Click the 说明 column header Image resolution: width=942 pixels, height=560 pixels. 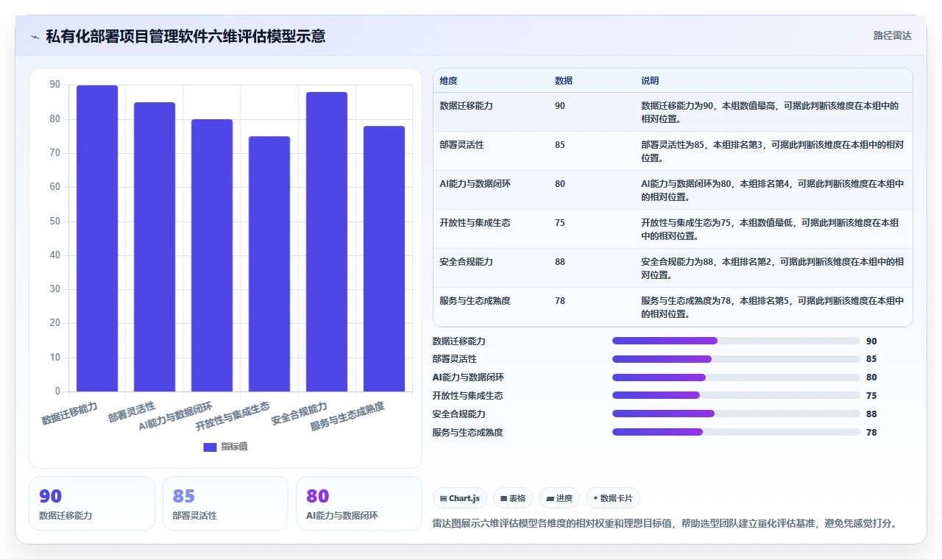[x=650, y=81]
